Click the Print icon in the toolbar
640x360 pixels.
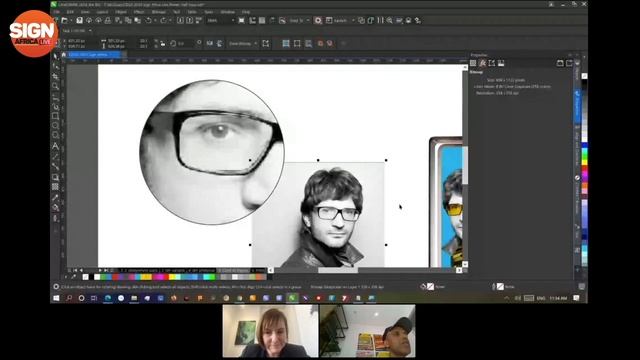pos(108,20)
